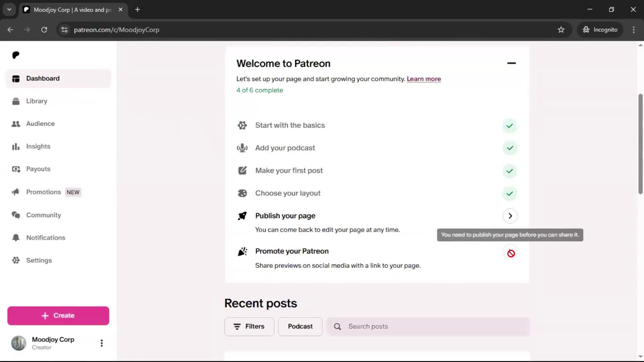
Task: Open Notifications in the sidebar
Action: (58, 238)
